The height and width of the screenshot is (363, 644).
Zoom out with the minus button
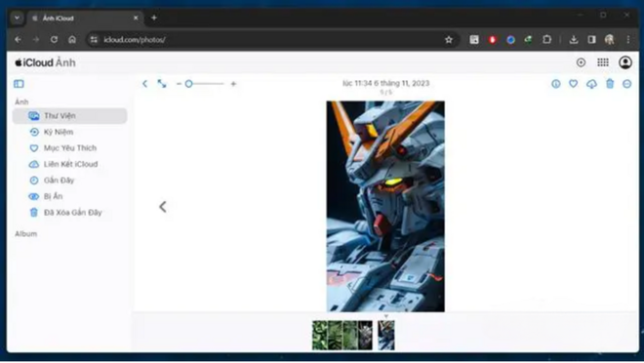click(179, 84)
